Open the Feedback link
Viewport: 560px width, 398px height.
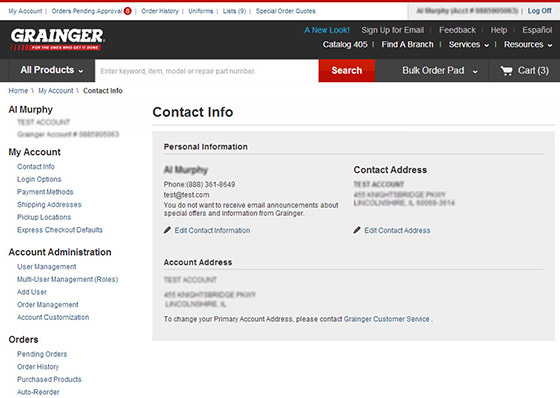pyautogui.click(x=457, y=30)
